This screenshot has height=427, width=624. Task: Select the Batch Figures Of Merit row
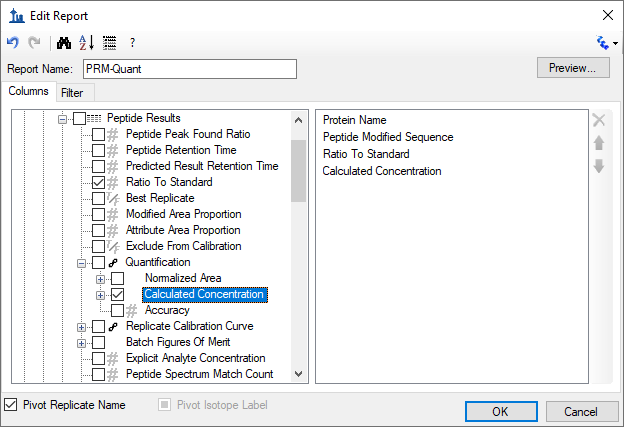pos(178,342)
